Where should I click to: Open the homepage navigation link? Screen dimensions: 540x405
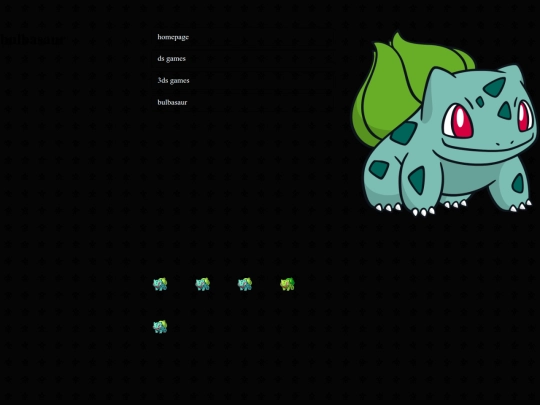173,37
